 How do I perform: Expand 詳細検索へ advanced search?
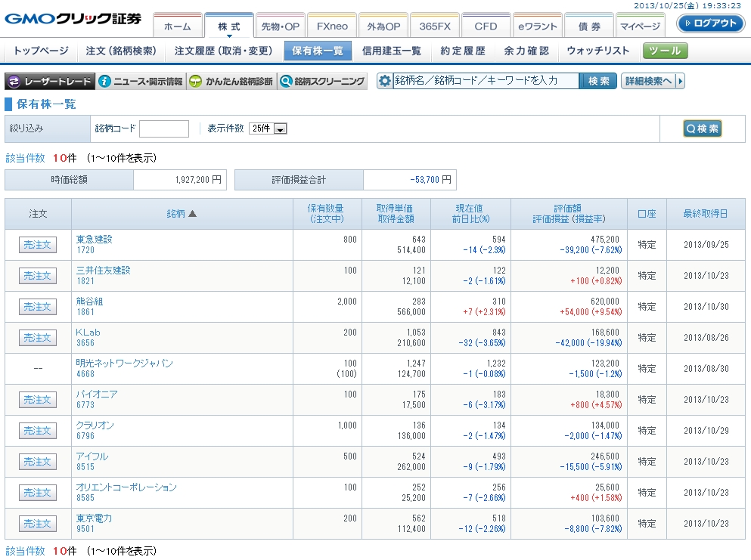652,81
